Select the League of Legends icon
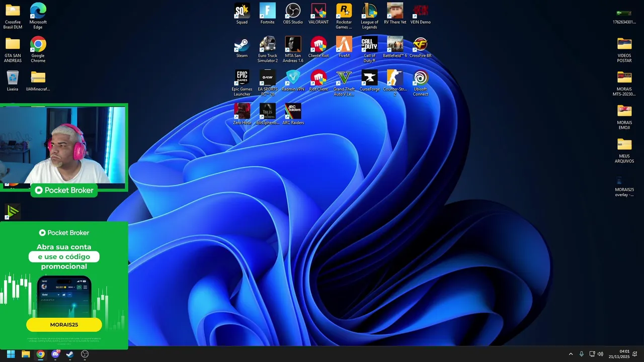Screen dimensions: 644x362 369,16
